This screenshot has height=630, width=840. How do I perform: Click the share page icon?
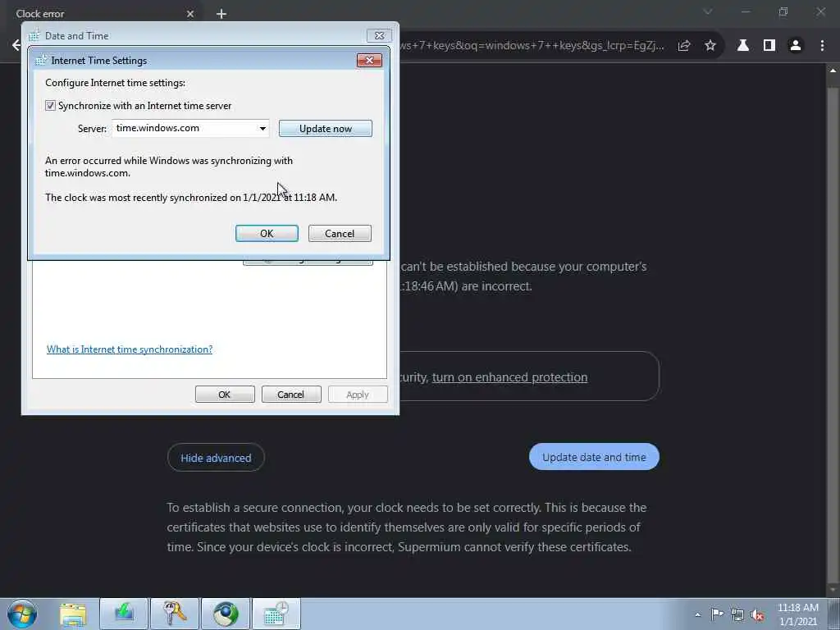(683, 46)
